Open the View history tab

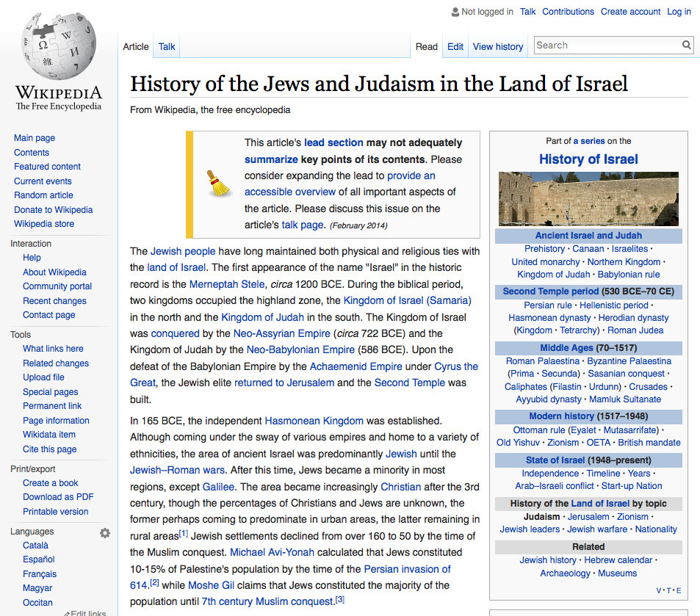[x=497, y=46]
